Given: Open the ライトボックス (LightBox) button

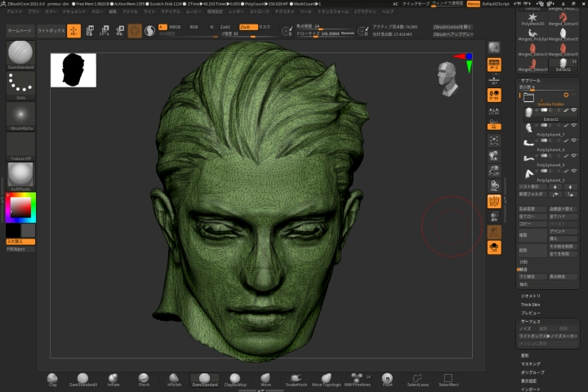Looking at the screenshot, I should pyautogui.click(x=51, y=31).
